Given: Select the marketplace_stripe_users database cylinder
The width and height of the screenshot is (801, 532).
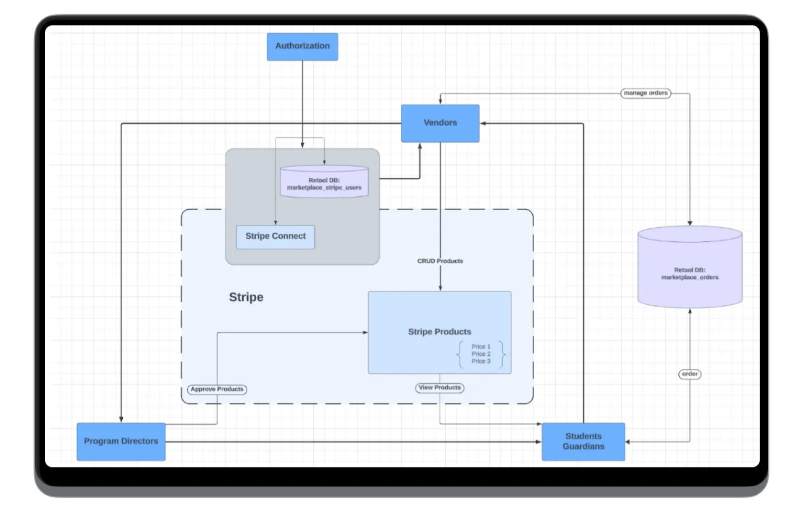Looking at the screenshot, I should (324, 181).
